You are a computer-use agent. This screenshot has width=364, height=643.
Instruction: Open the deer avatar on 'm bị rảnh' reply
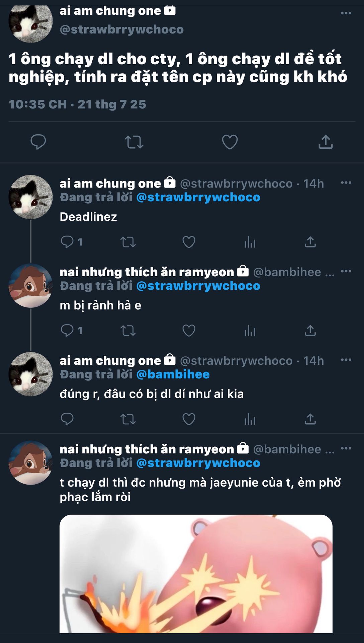pos(30,286)
